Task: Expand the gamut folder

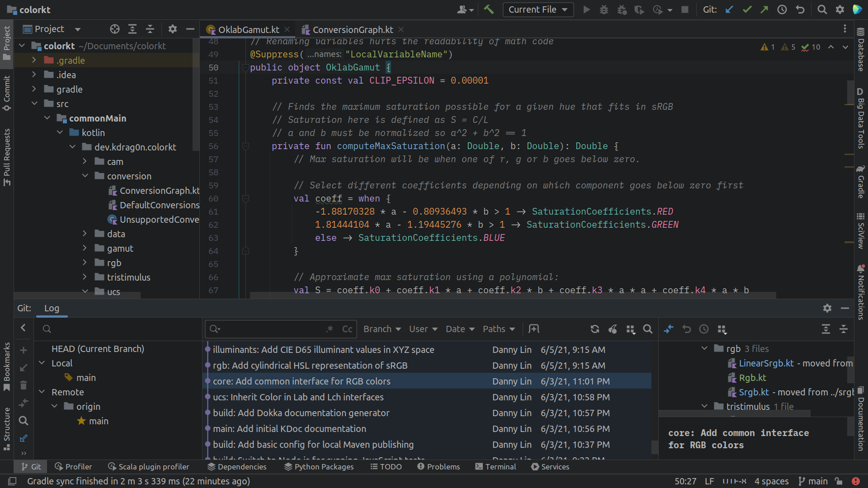Action: pyautogui.click(x=85, y=248)
